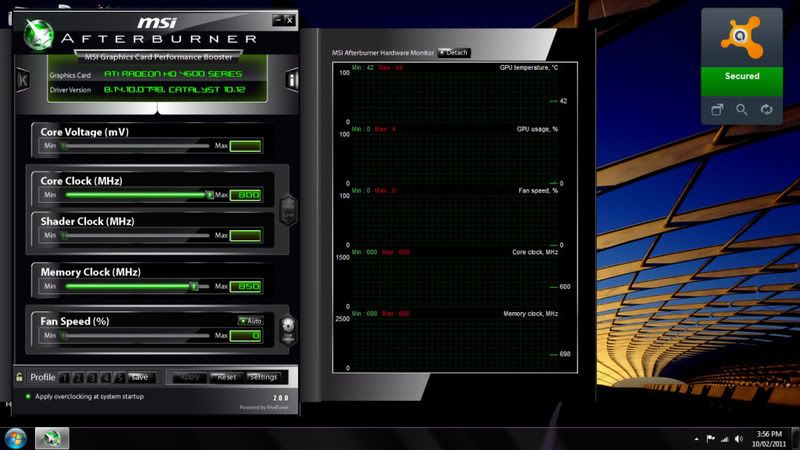Show hidden system tray icons
Image resolution: width=800 pixels, height=450 pixels.
tap(696, 439)
